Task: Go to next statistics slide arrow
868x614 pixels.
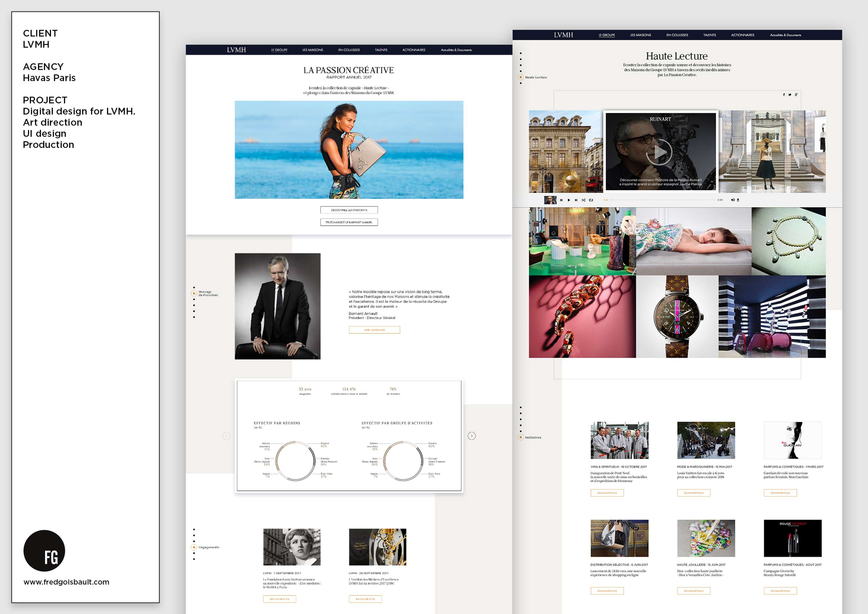Action: tap(472, 436)
